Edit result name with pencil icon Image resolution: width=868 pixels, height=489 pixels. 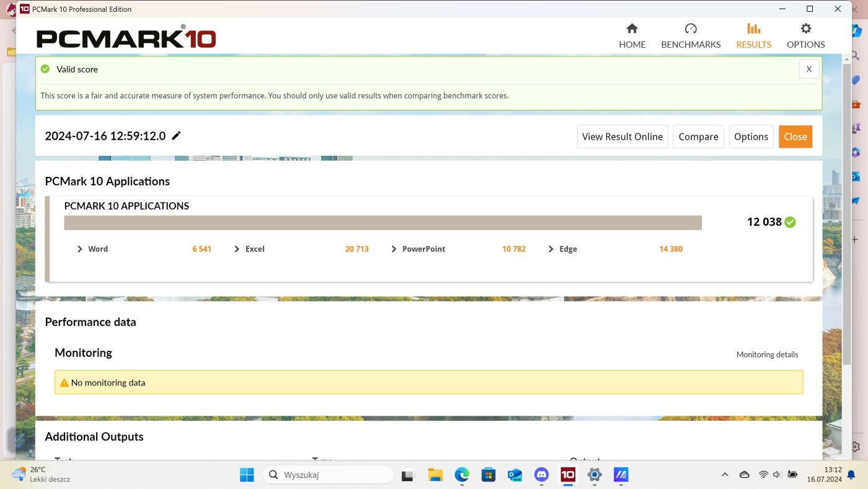pos(176,136)
